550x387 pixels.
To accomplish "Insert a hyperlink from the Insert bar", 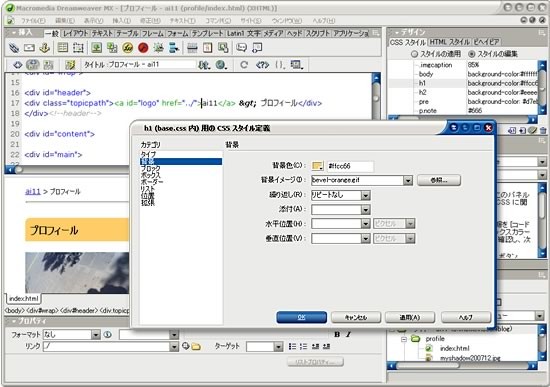I will (14, 48).
